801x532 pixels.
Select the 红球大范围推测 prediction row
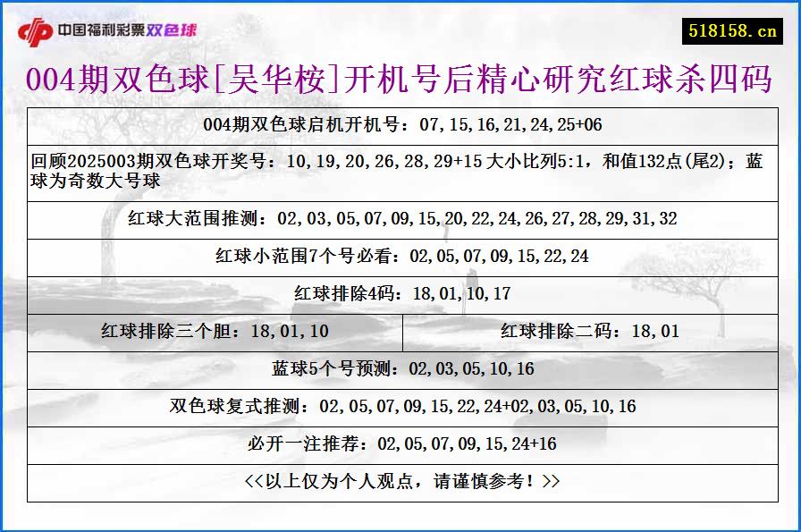pyautogui.click(x=400, y=216)
